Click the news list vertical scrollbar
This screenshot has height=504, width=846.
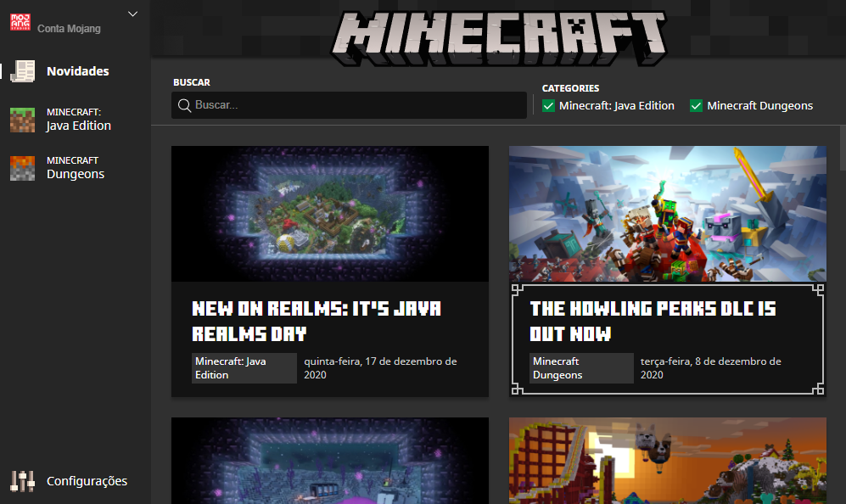[843, 149]
